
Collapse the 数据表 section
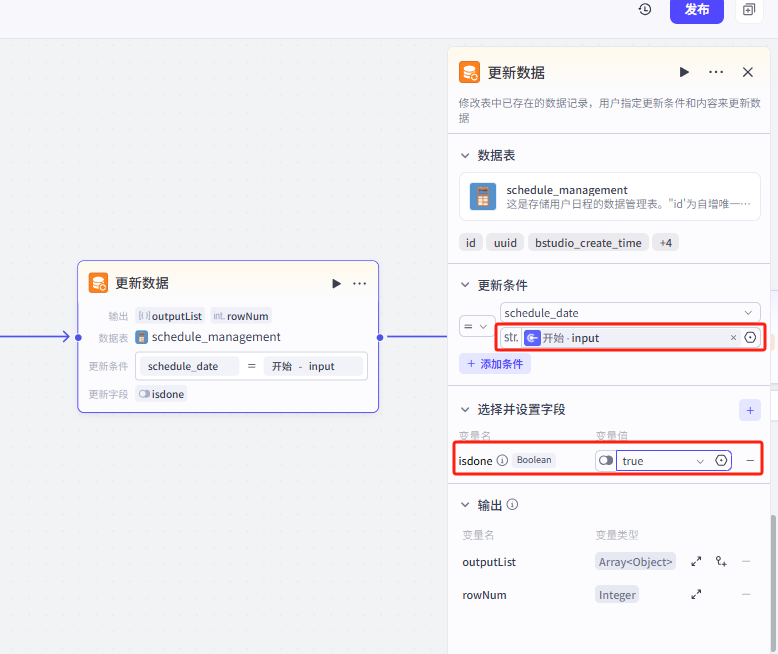coord(464,155)
